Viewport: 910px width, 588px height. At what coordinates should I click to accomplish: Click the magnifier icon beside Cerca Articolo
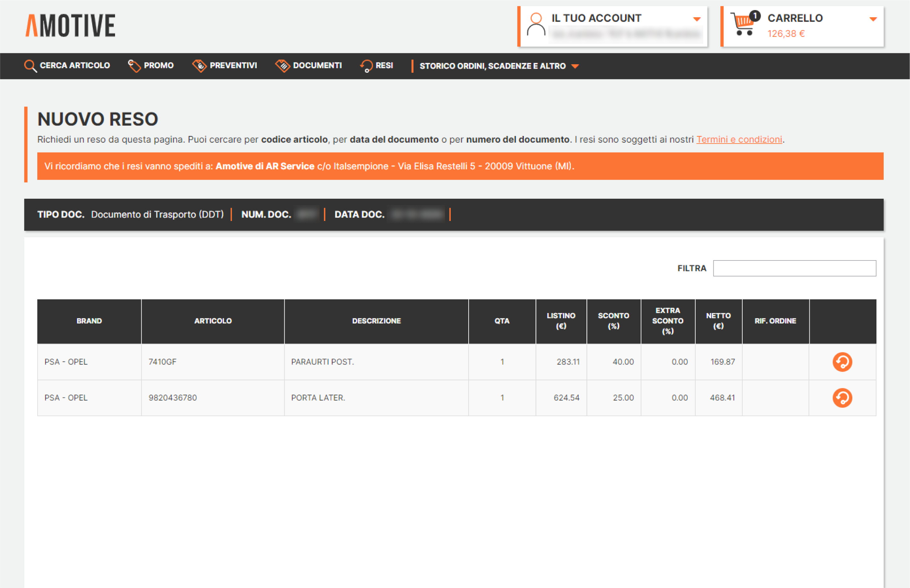pyautogui.click(x=30, y=66)
